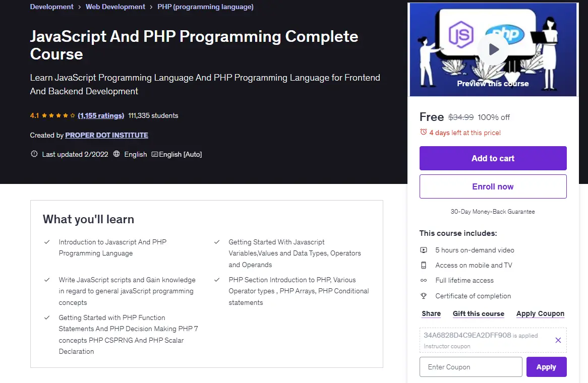Open PHP (programming language) breadcrumb
588x383 pixels.
point(206,7)
